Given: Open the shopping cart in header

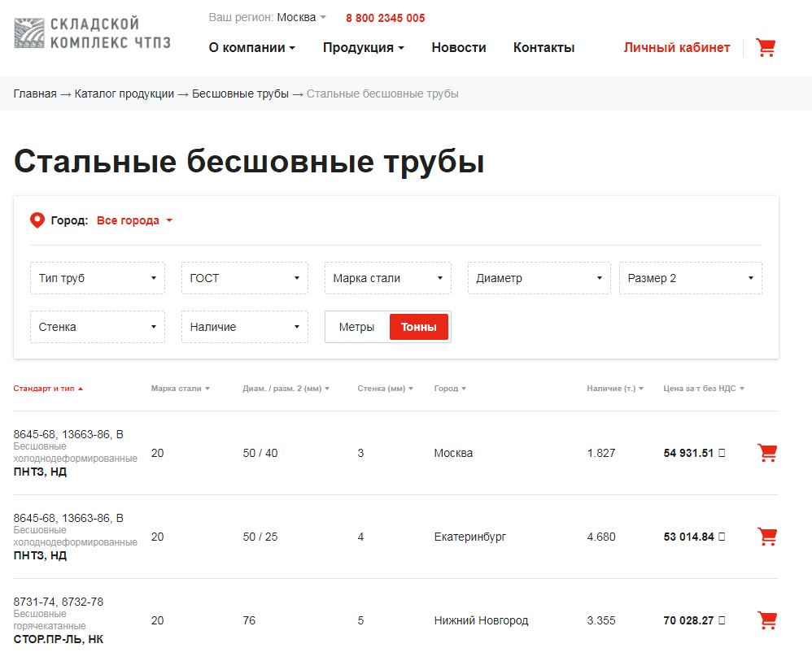Looking at the screenshot, I should pyautogui.click(x=765, y=48).
